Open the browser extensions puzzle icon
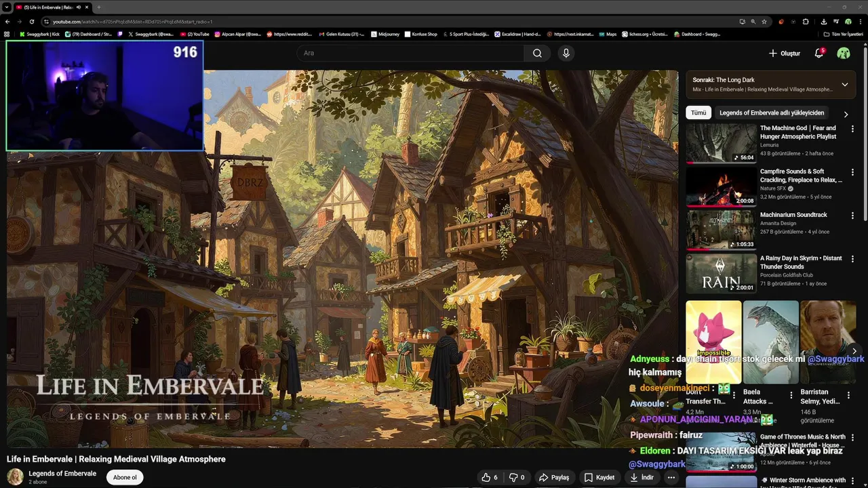This screenshot has width=868, height=488. (806, 22)
